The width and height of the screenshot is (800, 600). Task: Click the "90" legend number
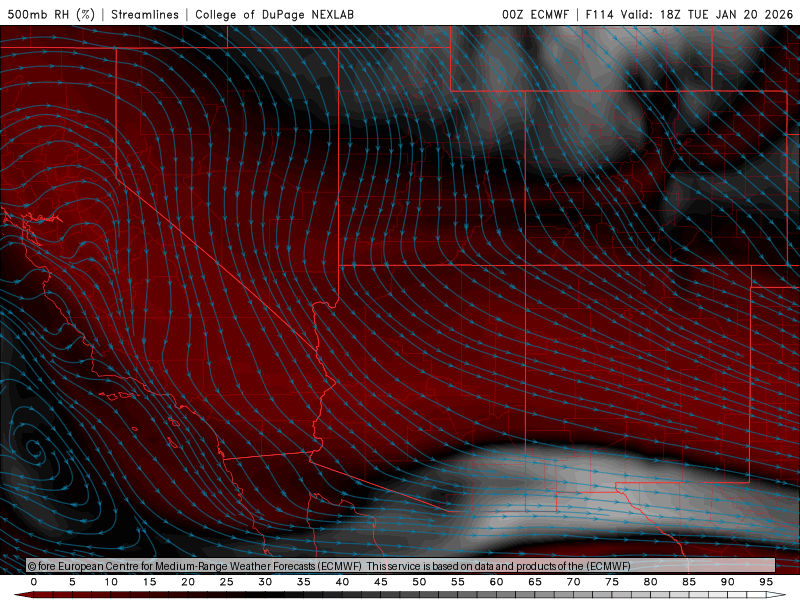pos(727,582)
